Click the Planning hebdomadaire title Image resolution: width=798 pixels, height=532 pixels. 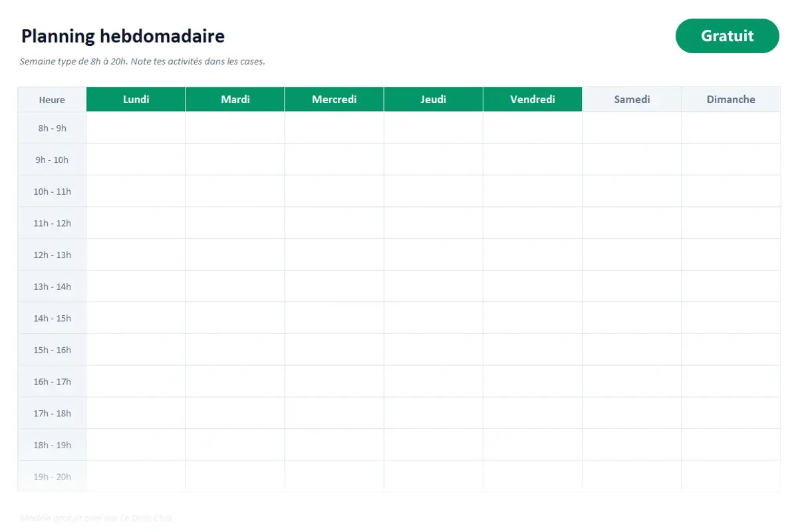tap(123, 36)
